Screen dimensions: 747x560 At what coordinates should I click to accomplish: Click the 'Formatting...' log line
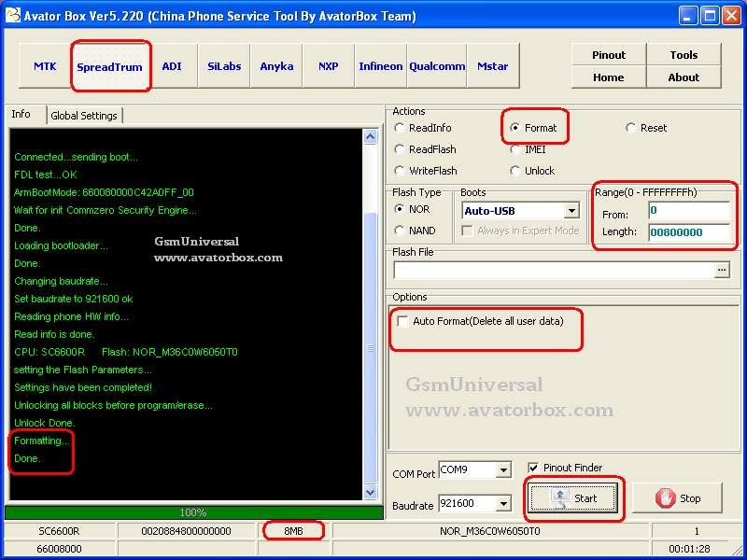tap(41, 441)
